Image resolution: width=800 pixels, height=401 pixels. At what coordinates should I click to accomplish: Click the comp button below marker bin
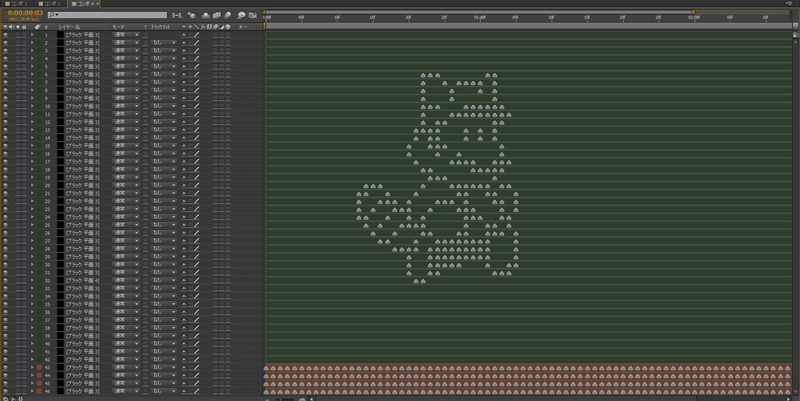pyautogui.click(x=795, y=35)
